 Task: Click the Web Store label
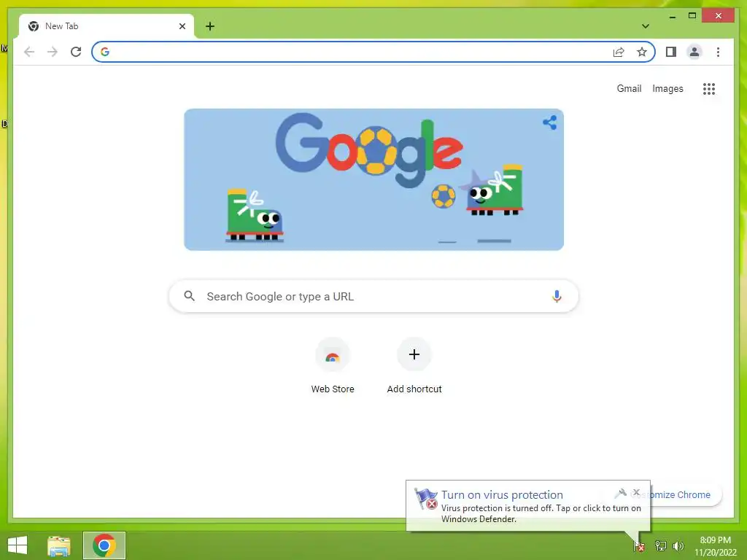[x=333, y=389]
